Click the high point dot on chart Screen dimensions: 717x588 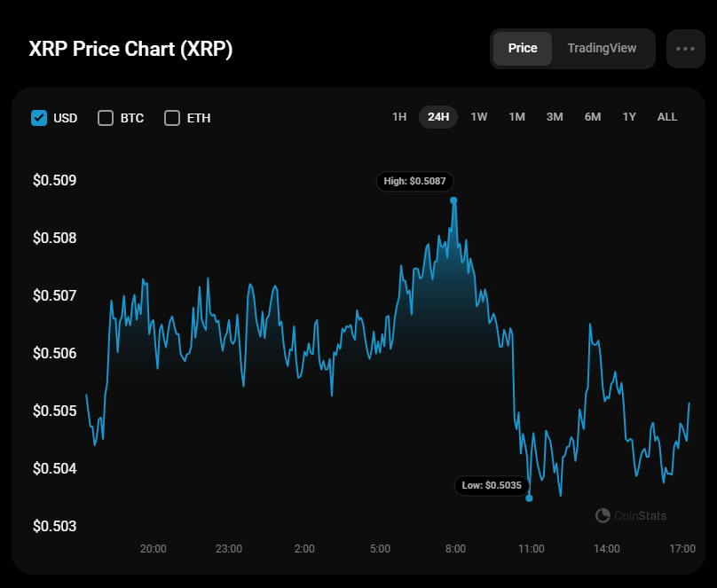(x=453, y=200)
